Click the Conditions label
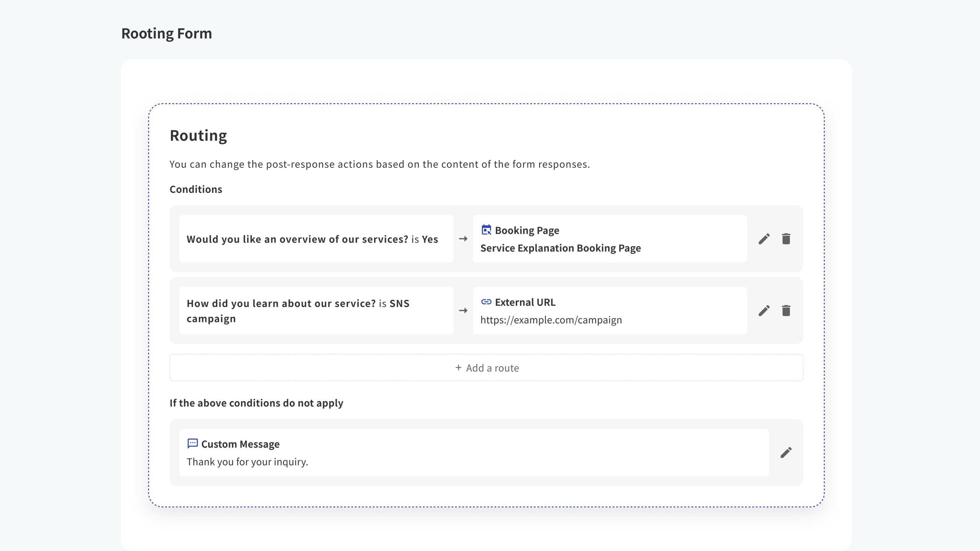This screenshot has width=980, height=551. click(x=196, y=189)
